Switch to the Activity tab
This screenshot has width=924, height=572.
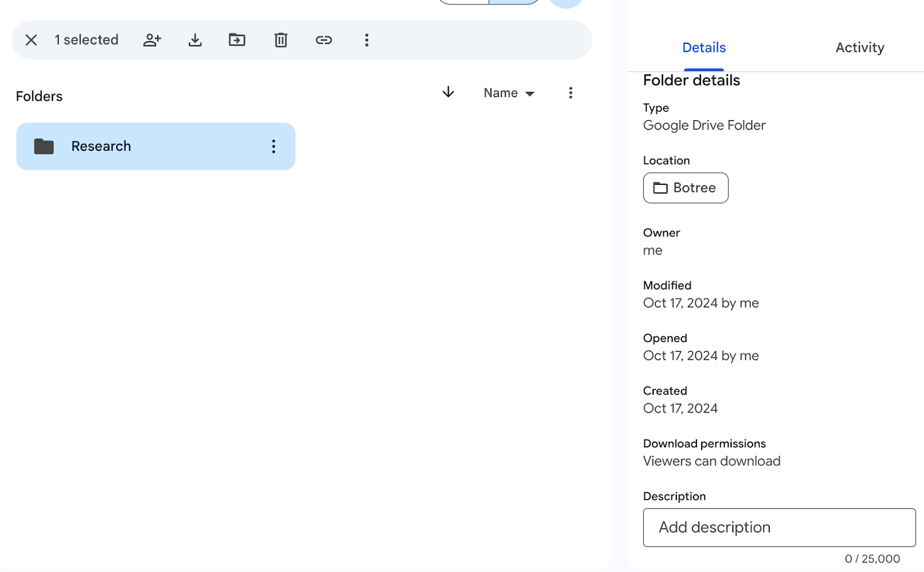tap(859, 47)
